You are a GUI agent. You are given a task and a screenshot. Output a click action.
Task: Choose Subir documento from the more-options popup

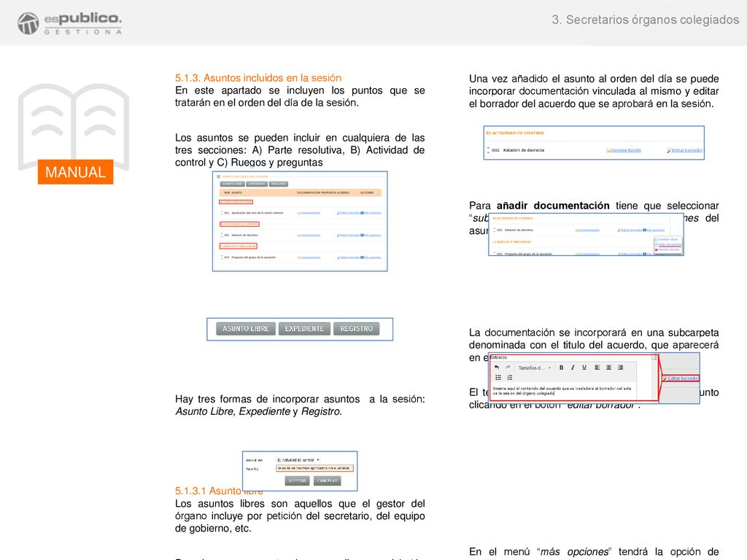click(669, 244)
